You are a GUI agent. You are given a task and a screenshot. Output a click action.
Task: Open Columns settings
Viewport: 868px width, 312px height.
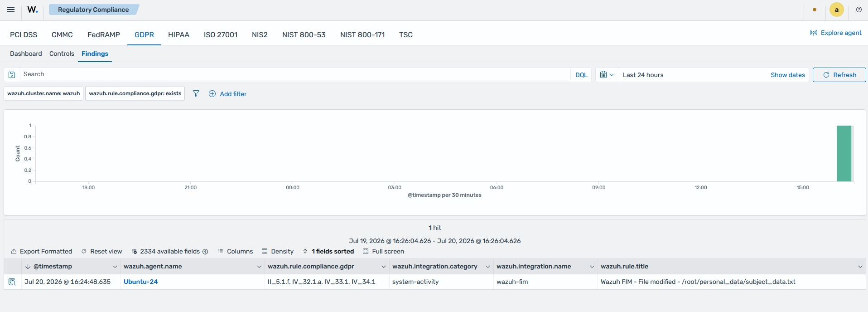click(235, 251)
